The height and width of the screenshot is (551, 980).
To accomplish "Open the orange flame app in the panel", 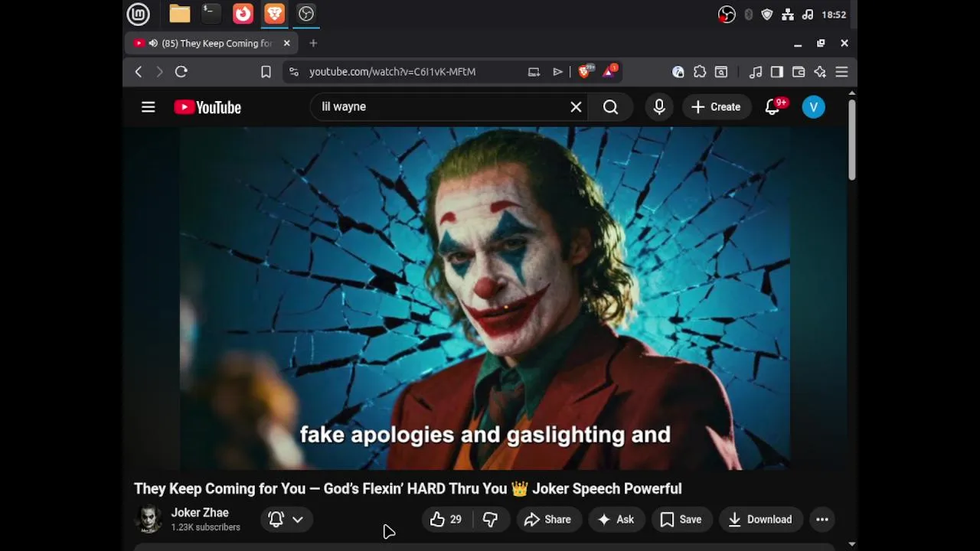I will [x=243, y=14].
